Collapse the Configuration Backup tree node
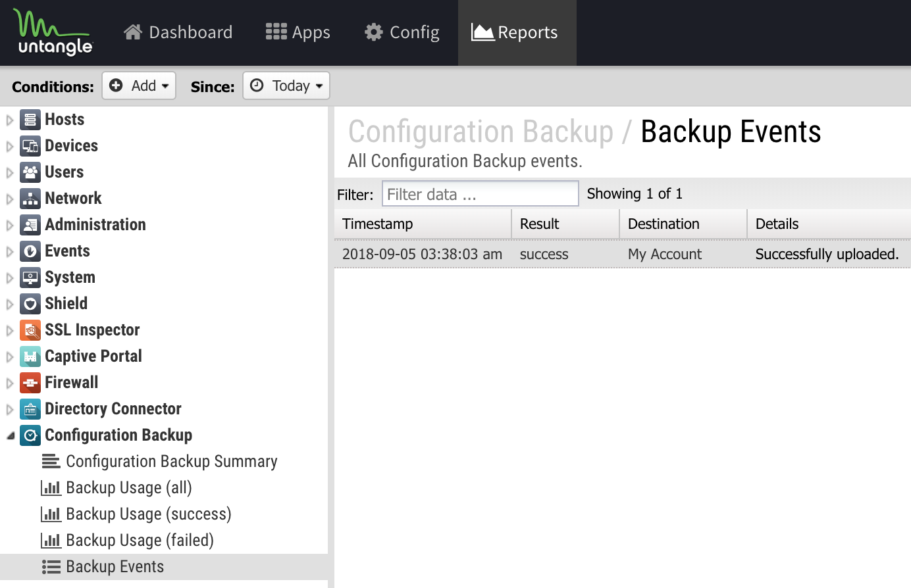The height and width of the screenshot is (588, 911). pos(10,436)
